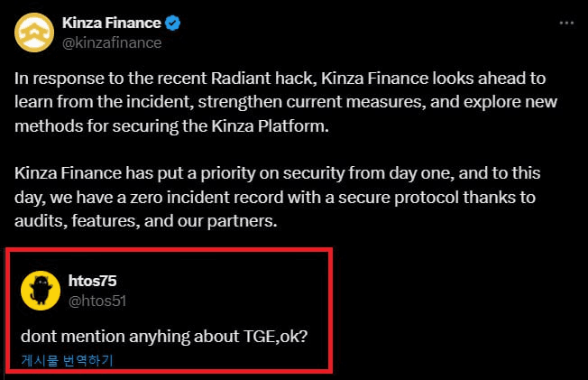The height and width of the screenshot is (380, 588).
Task: Click the htos75 cat avatar
Action: 41,291
